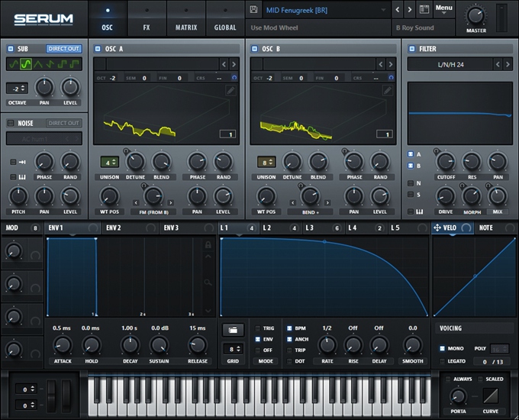
Task: Click the FM (FROM B) warp label
Action: click(x=153, y=212)
